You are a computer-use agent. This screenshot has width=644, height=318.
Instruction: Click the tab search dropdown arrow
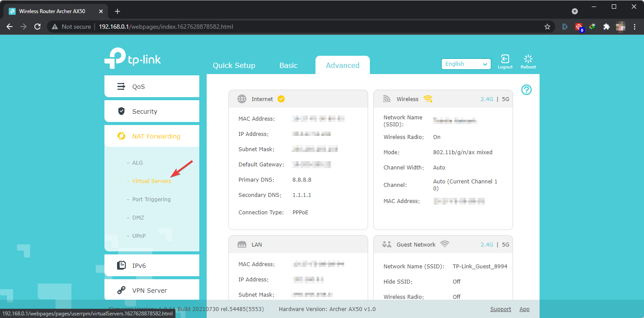point(575,11)
